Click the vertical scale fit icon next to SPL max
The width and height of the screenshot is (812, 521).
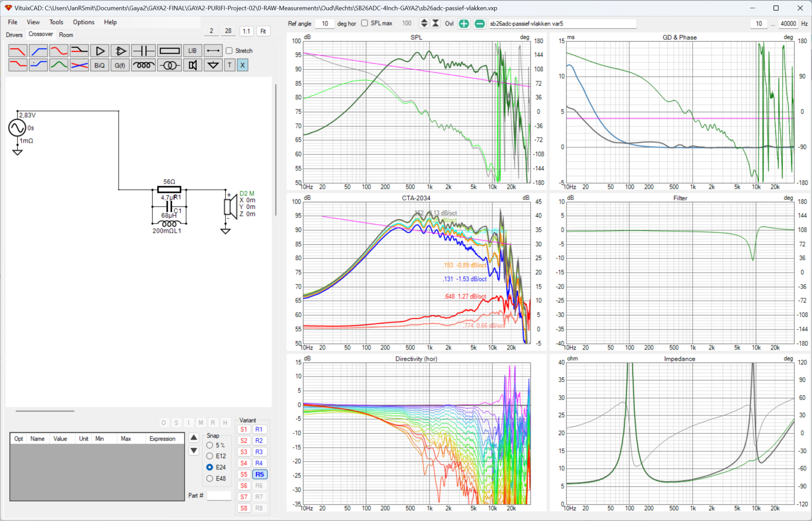coord(436,23)
